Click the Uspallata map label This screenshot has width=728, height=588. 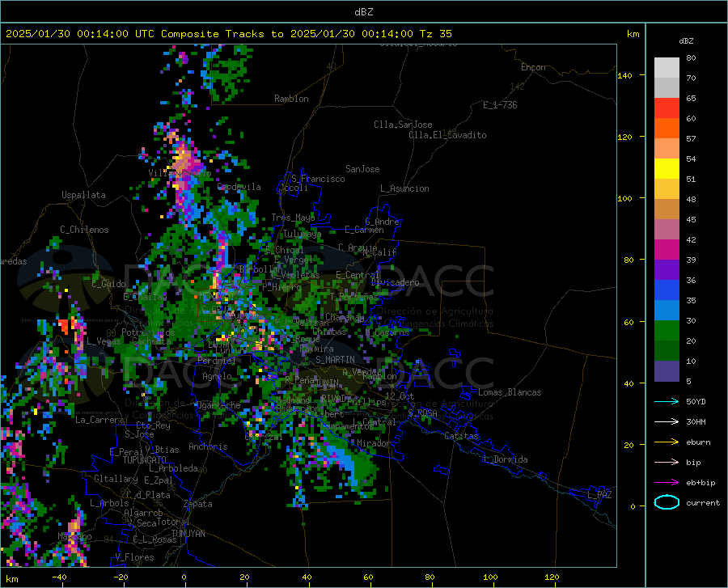point(83,195)
